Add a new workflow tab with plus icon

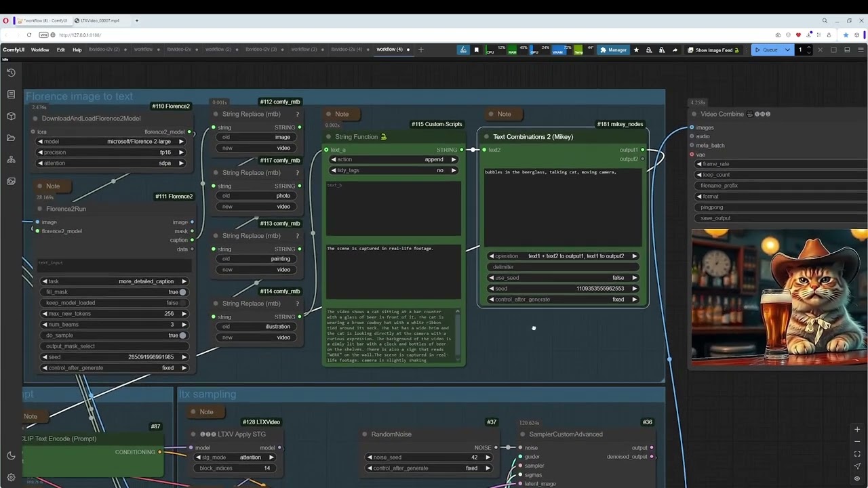pos(420,49)
